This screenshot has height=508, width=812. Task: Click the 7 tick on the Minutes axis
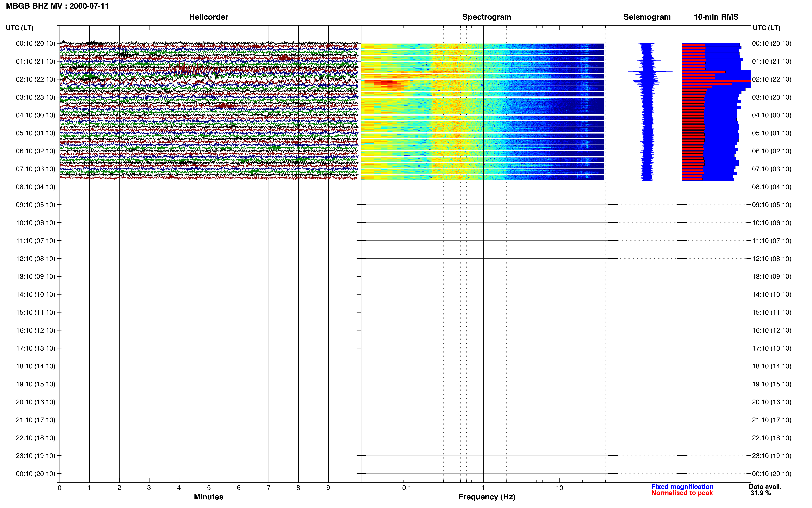point(269,487)
